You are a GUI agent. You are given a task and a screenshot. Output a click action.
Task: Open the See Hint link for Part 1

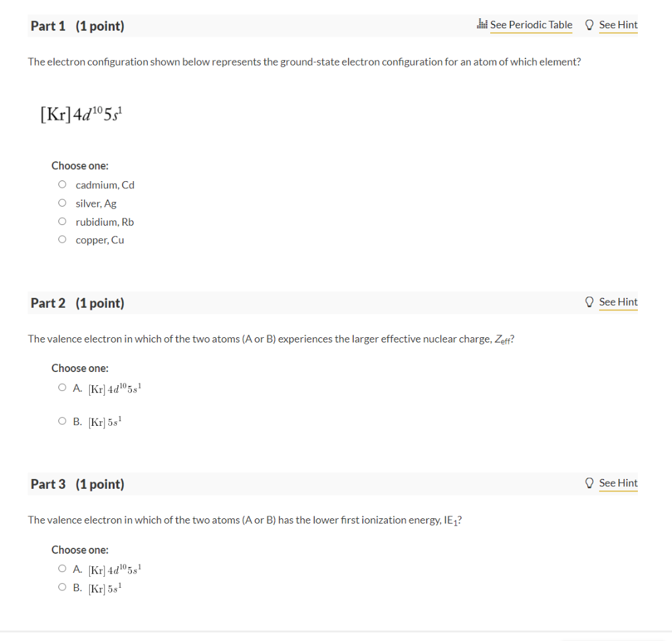coord(618,24)
